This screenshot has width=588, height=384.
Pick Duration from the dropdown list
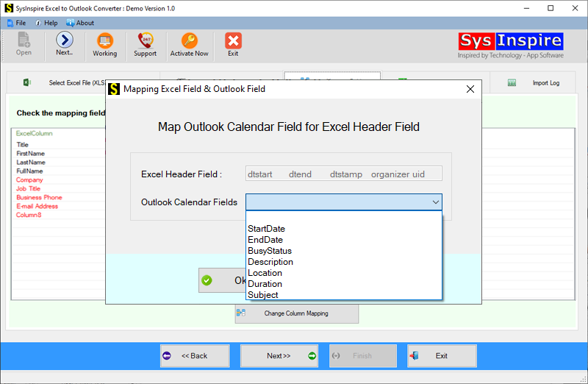point(343,284)
